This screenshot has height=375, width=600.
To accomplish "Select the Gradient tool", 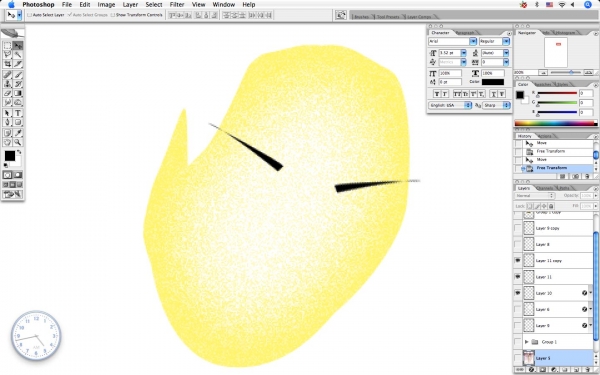I will tap(18, 93).
